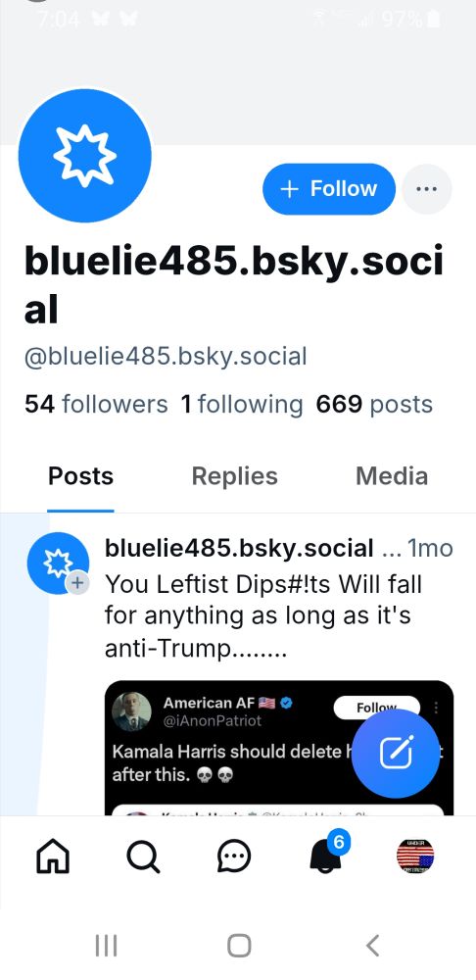View the 54 followers list

[x=96, y=404]
